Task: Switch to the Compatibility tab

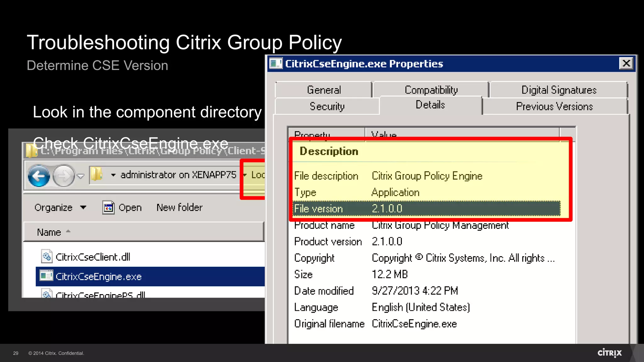Action: (x=431, y=90)
